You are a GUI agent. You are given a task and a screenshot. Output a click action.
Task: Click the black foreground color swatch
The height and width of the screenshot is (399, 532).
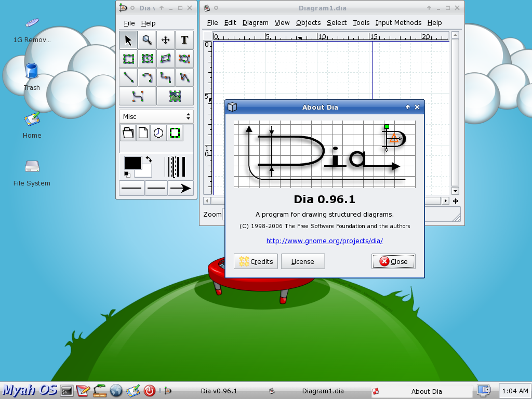pyautogui.click(x=132, y=163)
